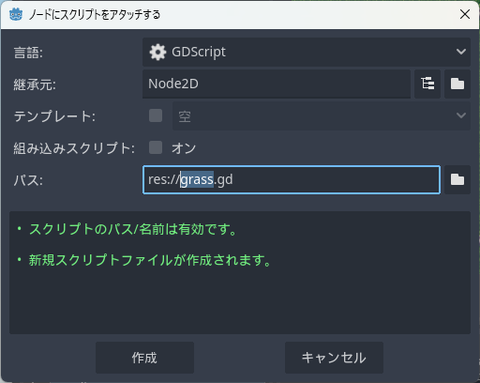The height and width of the screenshot is (383, 480).
Task: Click the 組み込みスクリプト: label
Action: click(74, 148)
